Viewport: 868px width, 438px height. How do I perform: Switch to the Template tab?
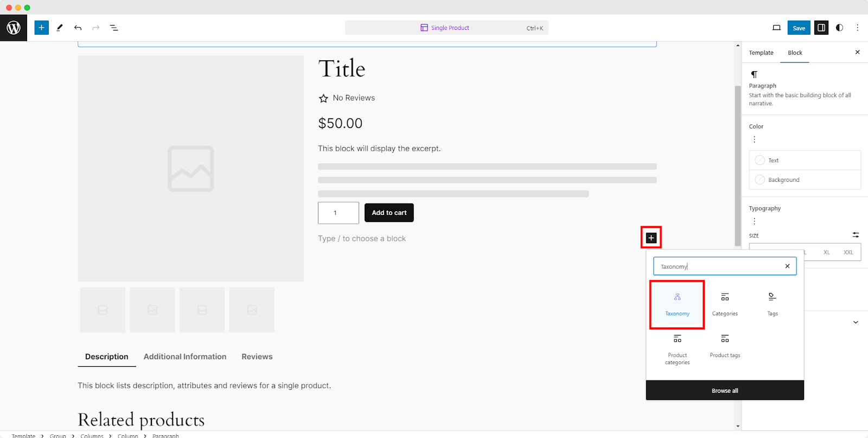[x=761, y=53]
